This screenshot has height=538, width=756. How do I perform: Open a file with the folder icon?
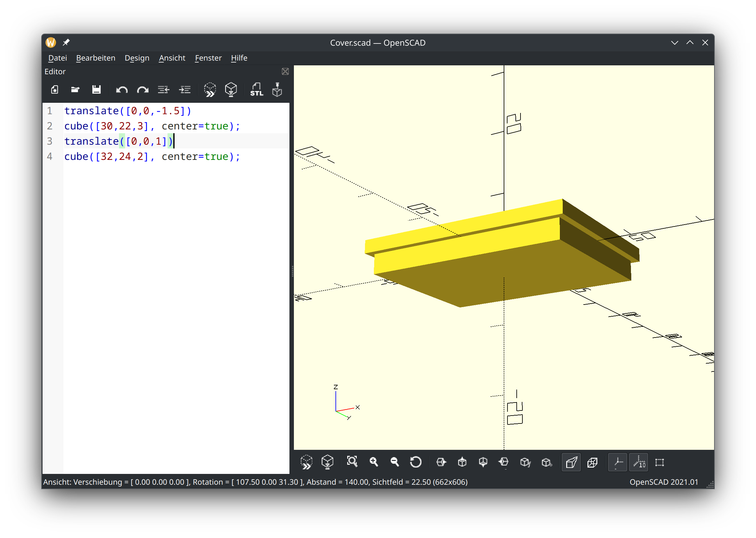(x=76, y=90)
